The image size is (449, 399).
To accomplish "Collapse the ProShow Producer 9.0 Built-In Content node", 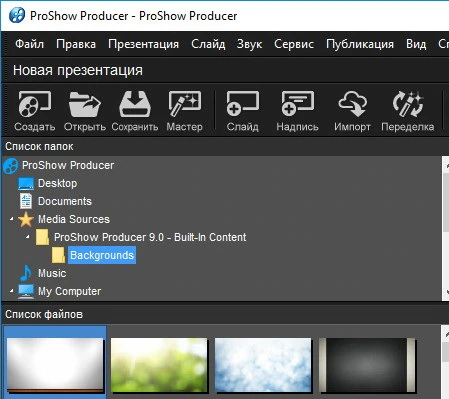I will coord(28,237).
